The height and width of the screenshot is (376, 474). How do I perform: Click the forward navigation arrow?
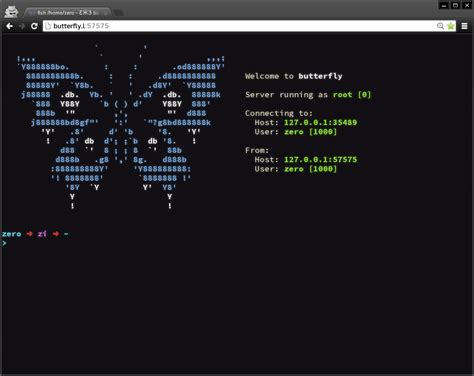[x=22, y=26]
